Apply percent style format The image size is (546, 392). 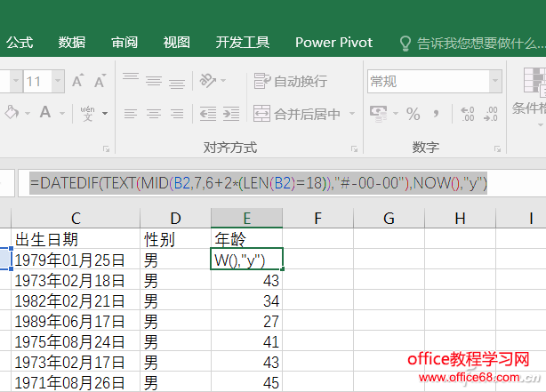coord(414,114)
